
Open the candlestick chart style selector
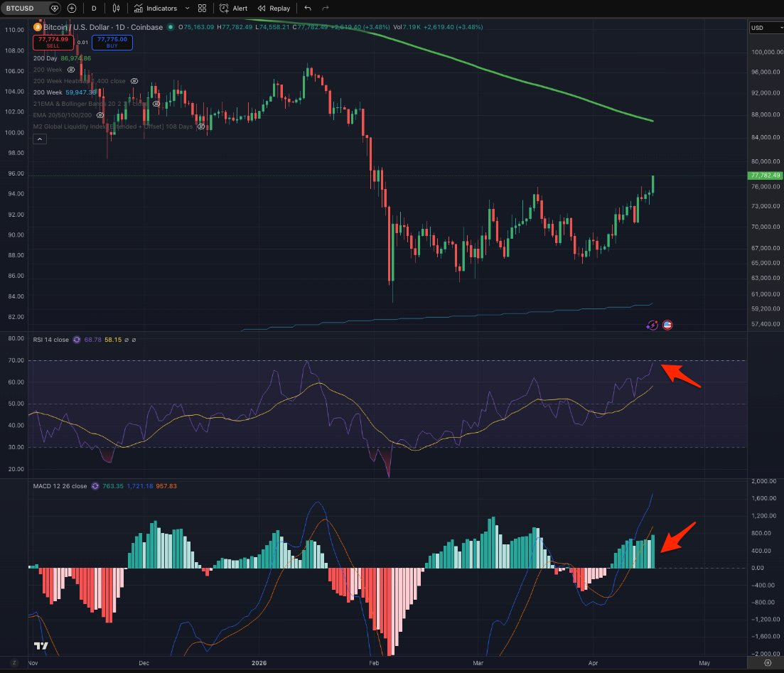(116, 8)
